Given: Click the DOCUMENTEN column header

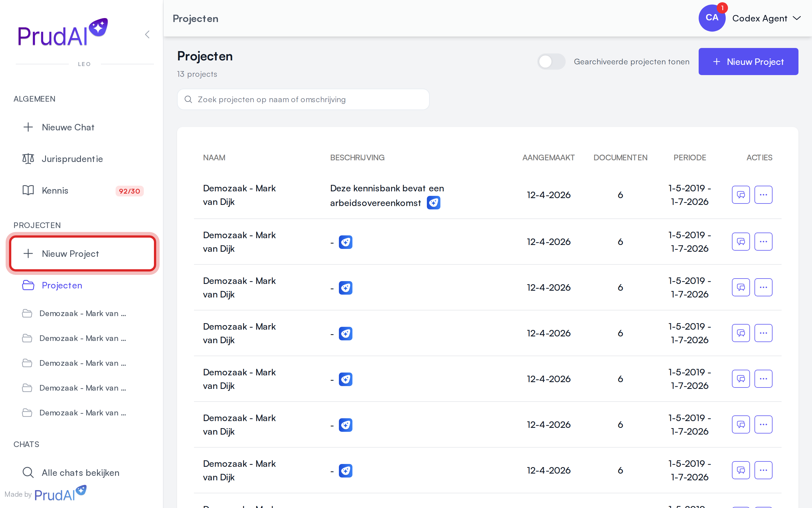Looking at the screenshot, I should 620,157.
